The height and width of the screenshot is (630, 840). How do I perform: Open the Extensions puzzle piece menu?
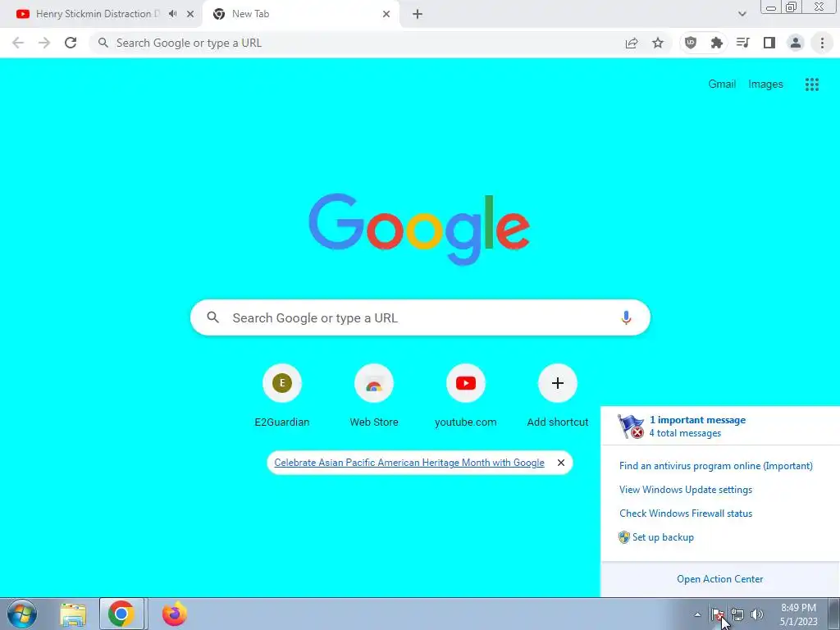717,43
